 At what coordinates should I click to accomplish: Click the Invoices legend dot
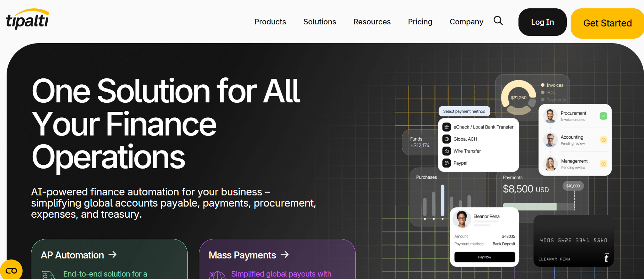pos(542,85)
